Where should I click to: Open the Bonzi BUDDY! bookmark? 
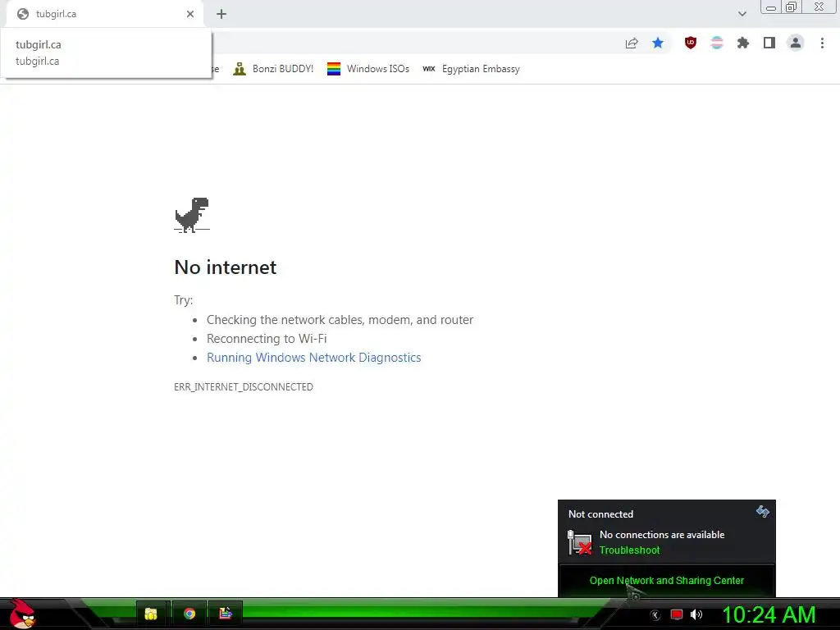[273, 69]
